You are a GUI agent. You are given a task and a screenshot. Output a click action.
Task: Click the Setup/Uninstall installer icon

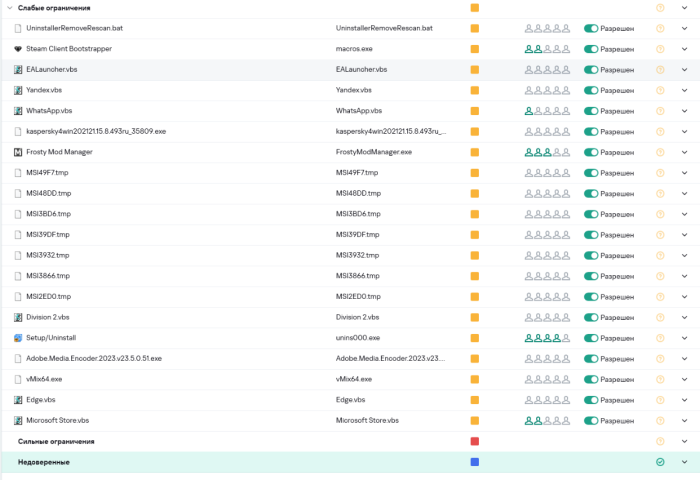(18, 338)
